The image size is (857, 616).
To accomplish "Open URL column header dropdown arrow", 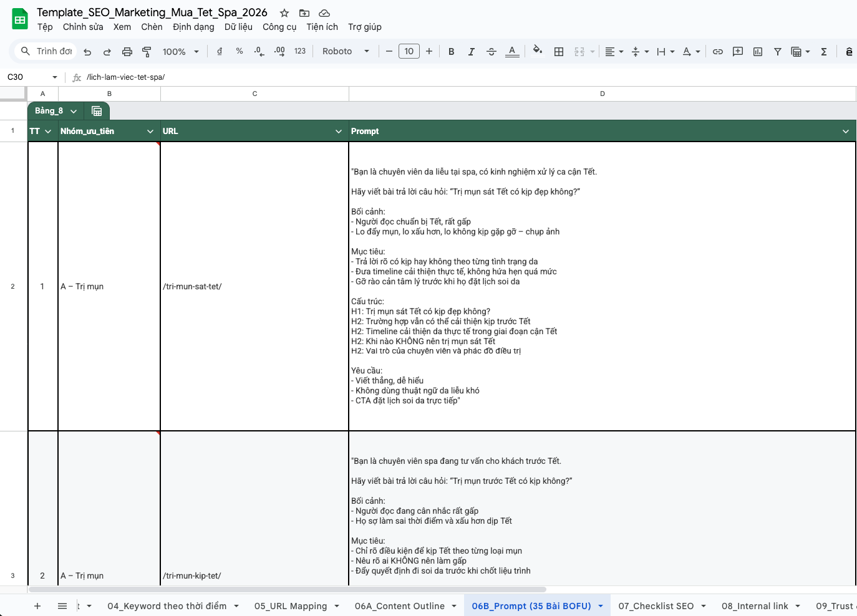I will (x=339, y=132).
